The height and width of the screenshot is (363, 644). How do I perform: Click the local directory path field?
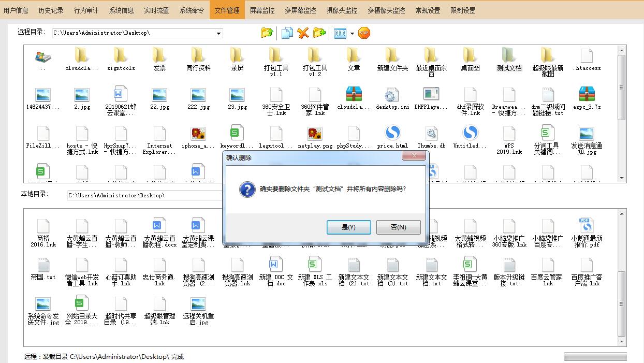pyautogui.click(x=145, y=195)
